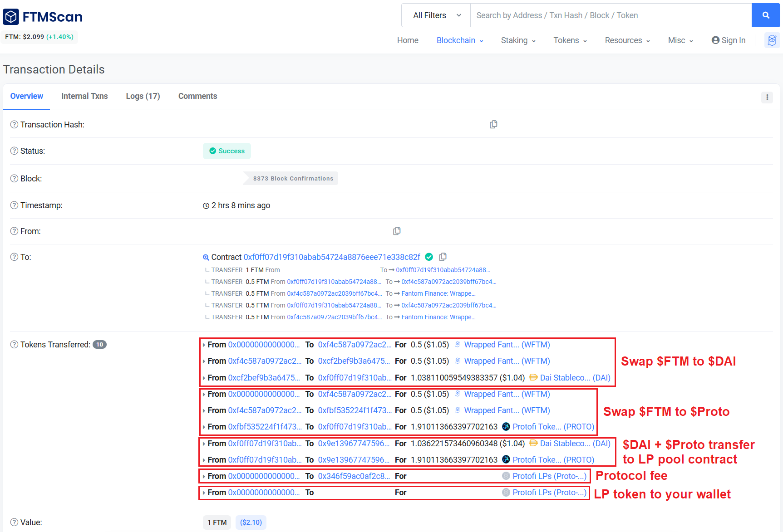Open 0x9e13967747596... address in DAI transfer row
Screen dimensions: 783x532
click(x=354, y=444)
